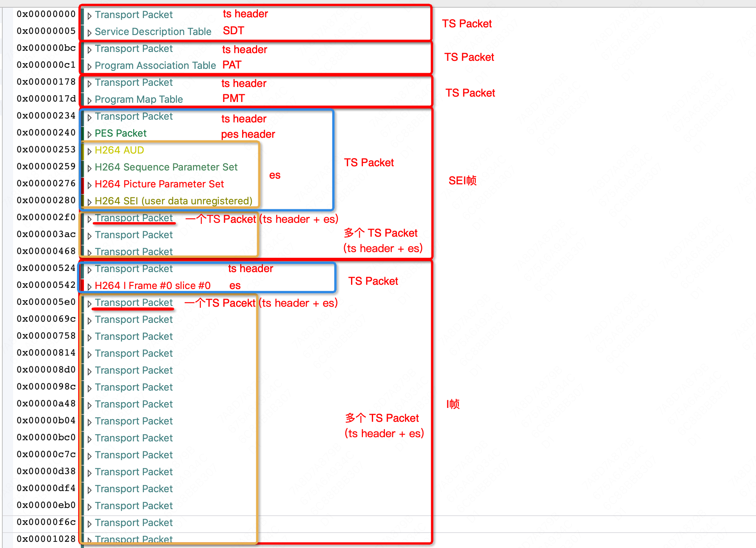
Task: Expand the Program Association Table entry
Action: click(89, 66)
